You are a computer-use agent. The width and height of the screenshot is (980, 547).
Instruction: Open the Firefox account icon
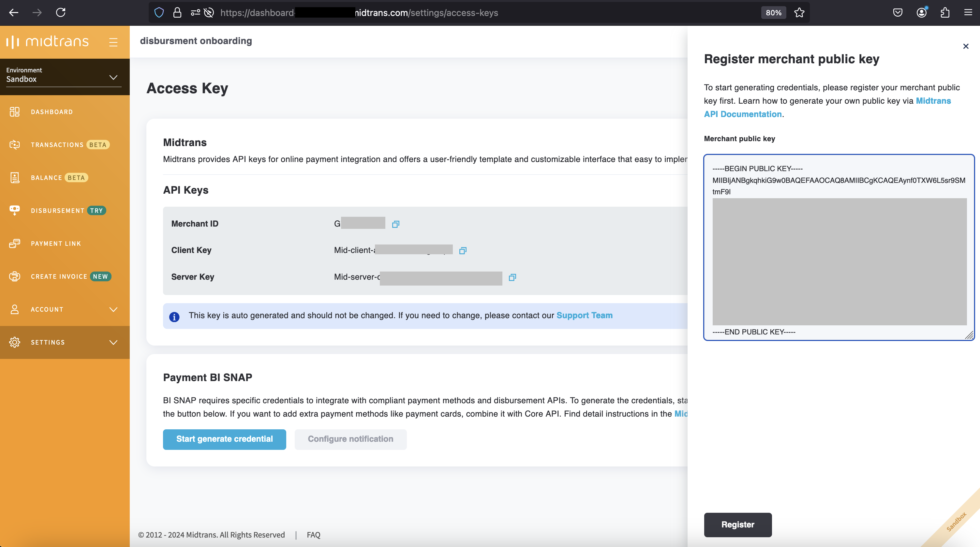(921, 13)
